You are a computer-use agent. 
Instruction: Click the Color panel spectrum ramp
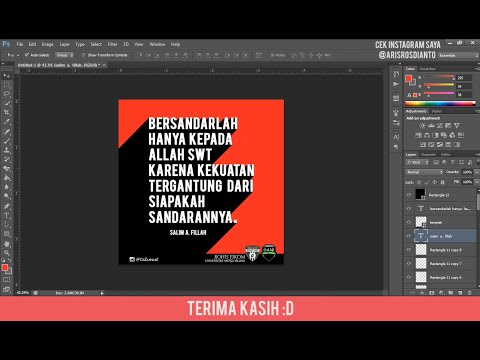pyautogui.click(x=440, y=104)
